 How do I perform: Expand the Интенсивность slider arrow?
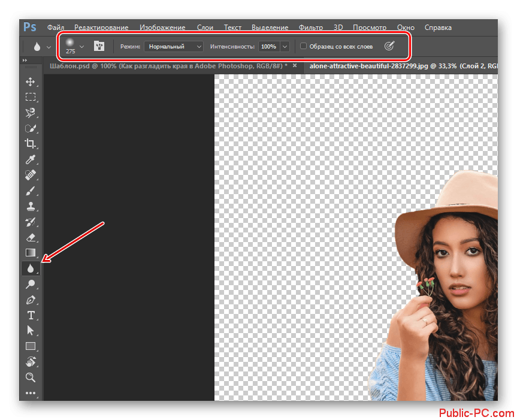point(285,46)
